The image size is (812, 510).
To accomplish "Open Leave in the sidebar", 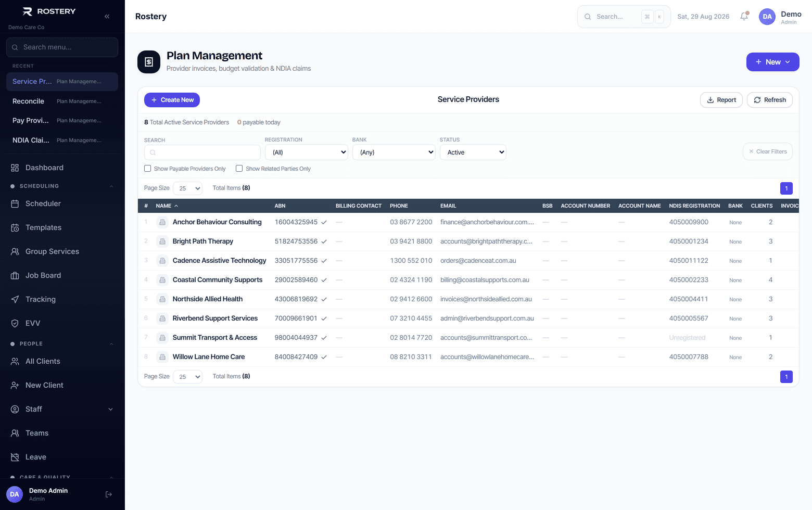I will point(62,457).
